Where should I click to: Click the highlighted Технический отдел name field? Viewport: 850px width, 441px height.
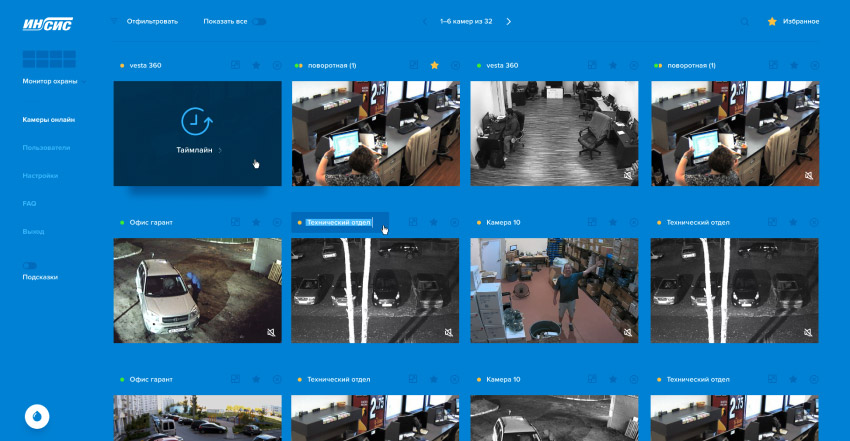click(338, 222)
